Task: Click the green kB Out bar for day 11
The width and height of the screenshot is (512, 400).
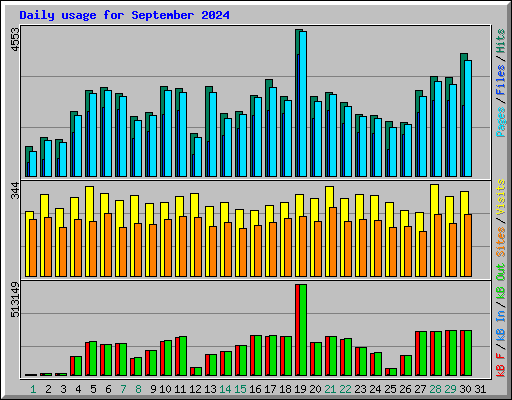Action: point(183,356)
